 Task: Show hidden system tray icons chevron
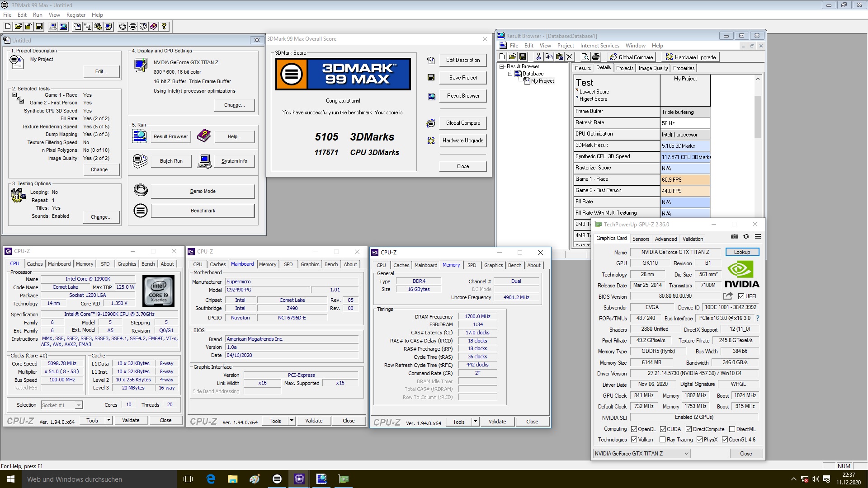[793, 479]
